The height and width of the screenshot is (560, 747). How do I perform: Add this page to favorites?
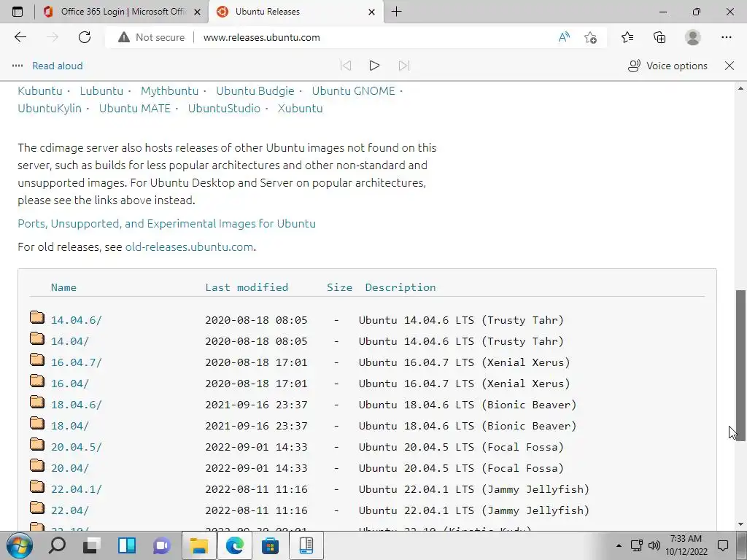pyautogui.click(x=591, y=37)
